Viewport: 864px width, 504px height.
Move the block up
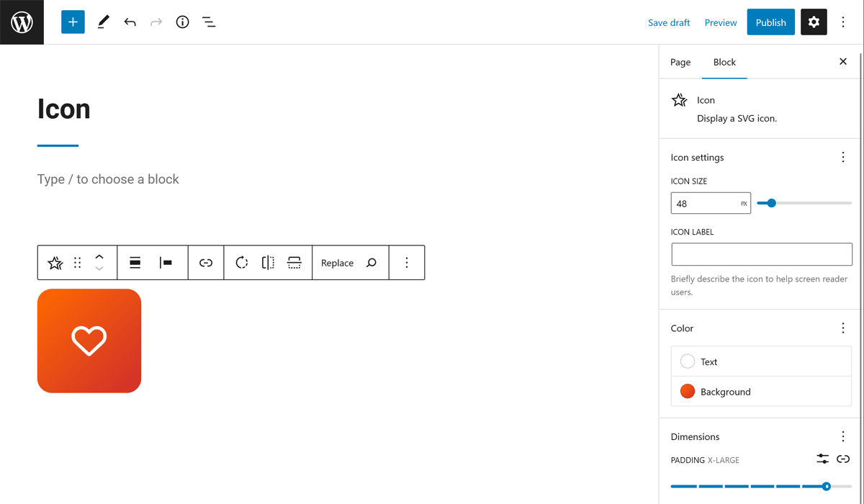pos(99,256)
